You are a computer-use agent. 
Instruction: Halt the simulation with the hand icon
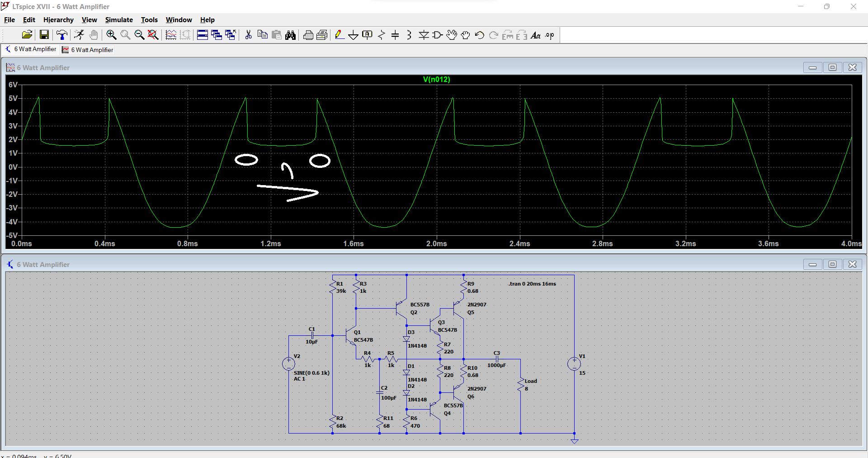[94, 35]
